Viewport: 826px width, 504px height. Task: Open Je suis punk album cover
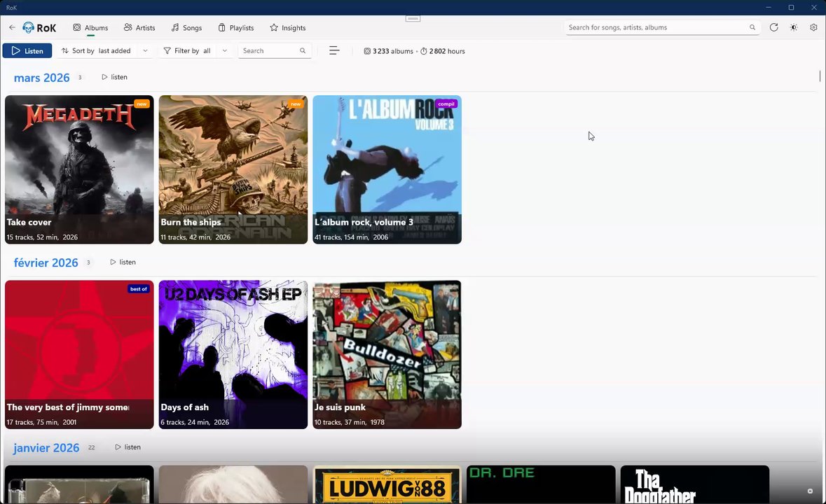(x=387, y=355)
